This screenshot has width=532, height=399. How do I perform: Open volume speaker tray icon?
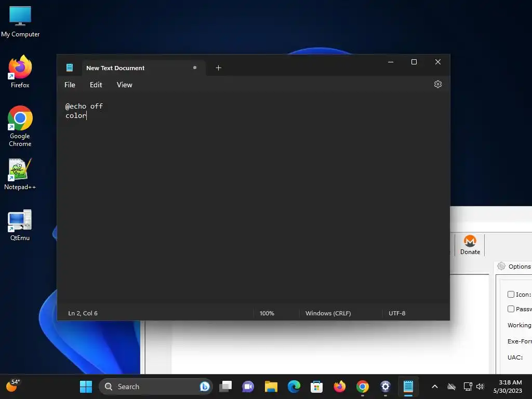tap(480, 387)
